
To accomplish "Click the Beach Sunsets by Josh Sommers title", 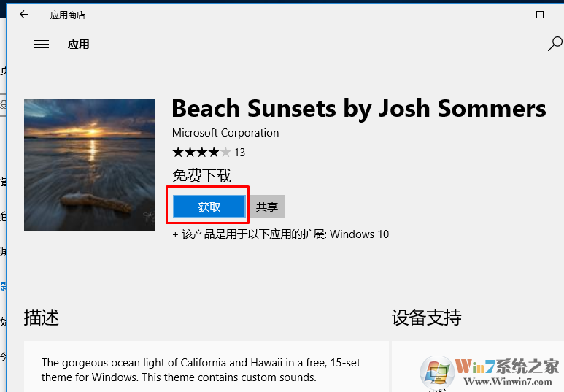I will tap(358, 109).
